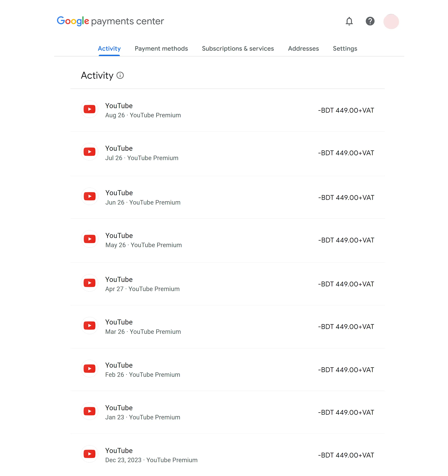
Task: Open the help menu
Action: point(370,21)
